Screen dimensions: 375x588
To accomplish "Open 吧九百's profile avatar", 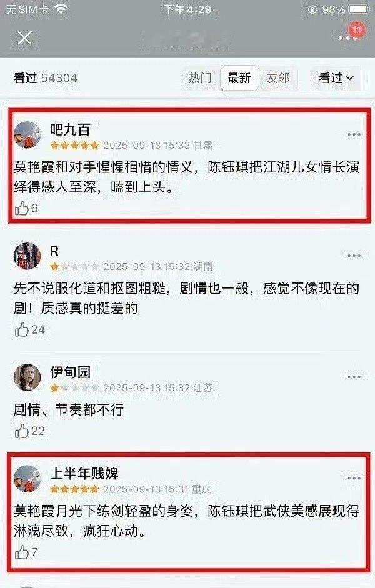I will click(27, 135).
